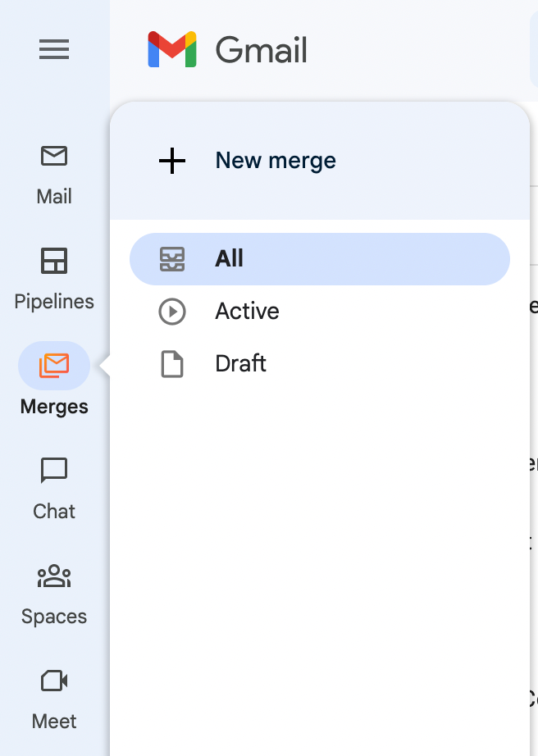Image resolution: width=538 pixels, height=756 pixels.
Task: Click the Chat label in sidebar
Action: point(54,511)
